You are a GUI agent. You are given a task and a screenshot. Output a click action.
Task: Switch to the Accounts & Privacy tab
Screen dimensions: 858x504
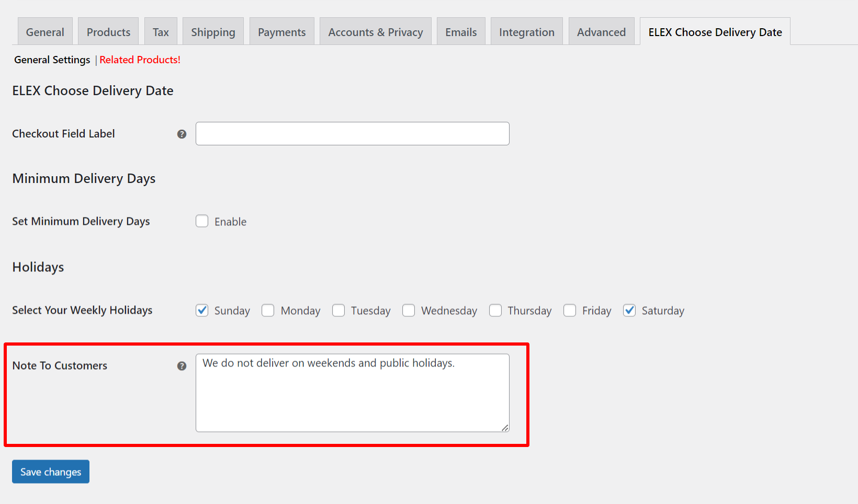tap(375, 31)
